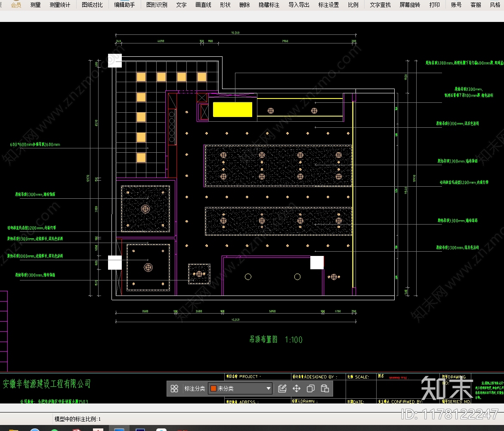Open the 图纸对比 drawing compare menu
Viewport: 504px width, 431px height.
[x=92, y=5]
